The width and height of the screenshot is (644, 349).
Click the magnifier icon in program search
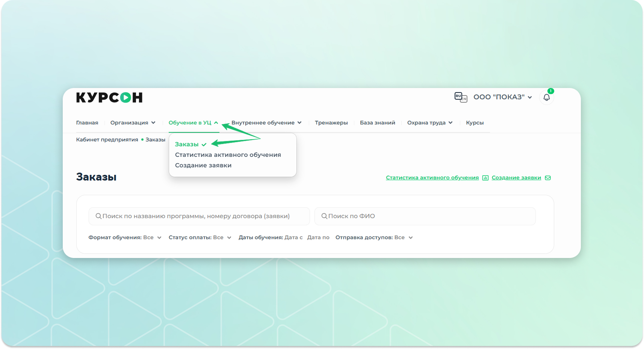coord(98,216)
